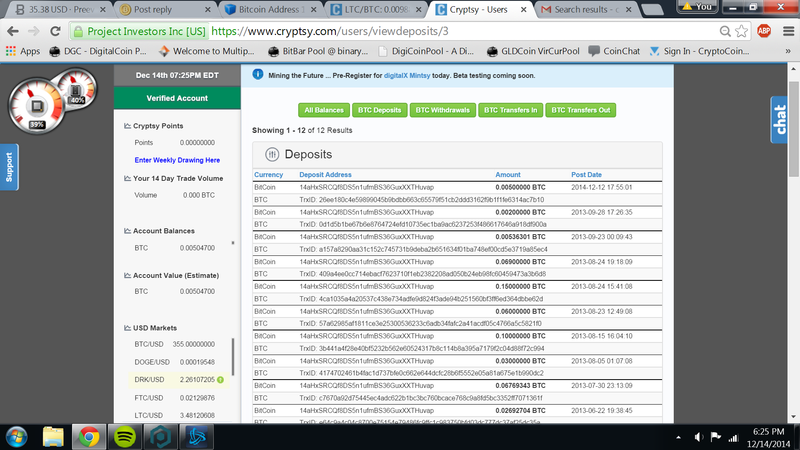Click the BTC Deposits button
800x450 pixels.
379,110
